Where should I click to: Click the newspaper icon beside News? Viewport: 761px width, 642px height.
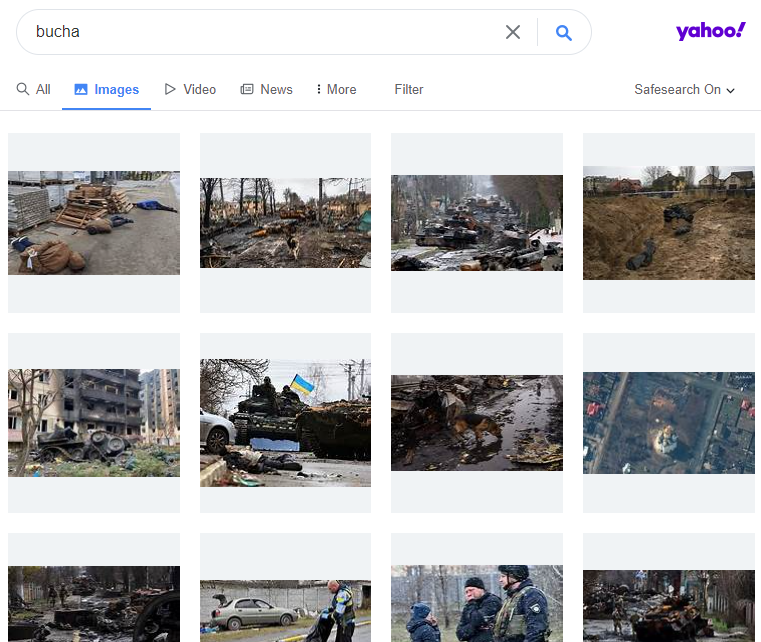coord(247,89)
